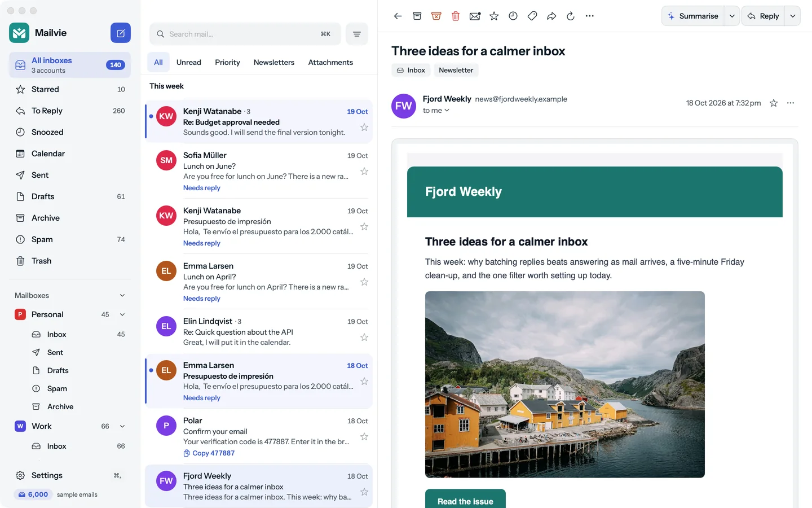Mark message as spam icon
812x508 pixels.
(x=436, y=16)
